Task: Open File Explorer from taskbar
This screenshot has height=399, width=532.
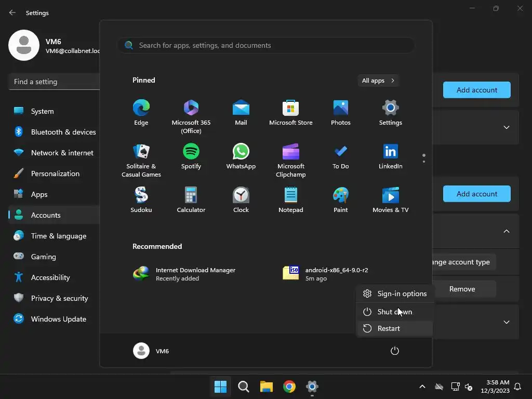Action: coord(267,387)
